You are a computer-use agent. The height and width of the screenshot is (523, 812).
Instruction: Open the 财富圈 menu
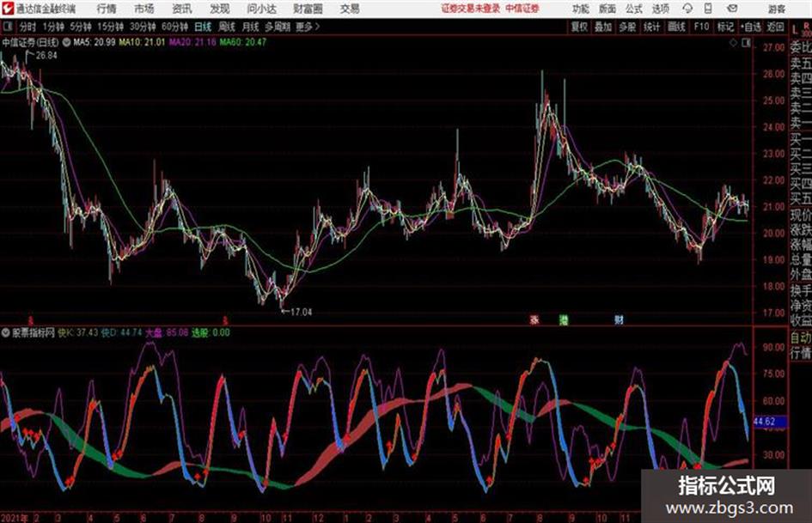[x=308, y=9]
